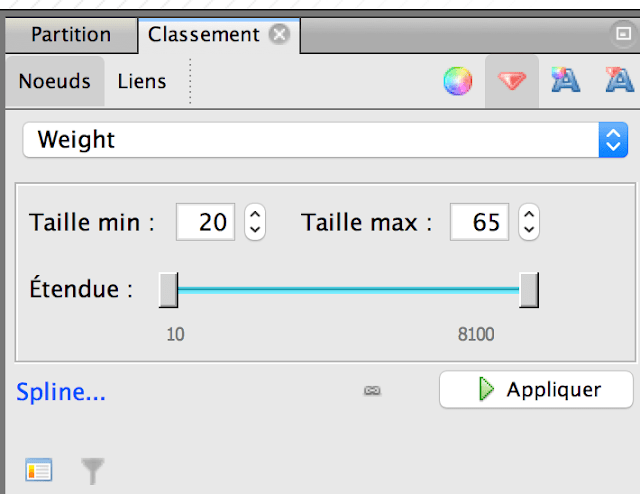Switch to Noeuds mode
The width and height of the screenshot is (640, 494).
(x=55, y=81)
